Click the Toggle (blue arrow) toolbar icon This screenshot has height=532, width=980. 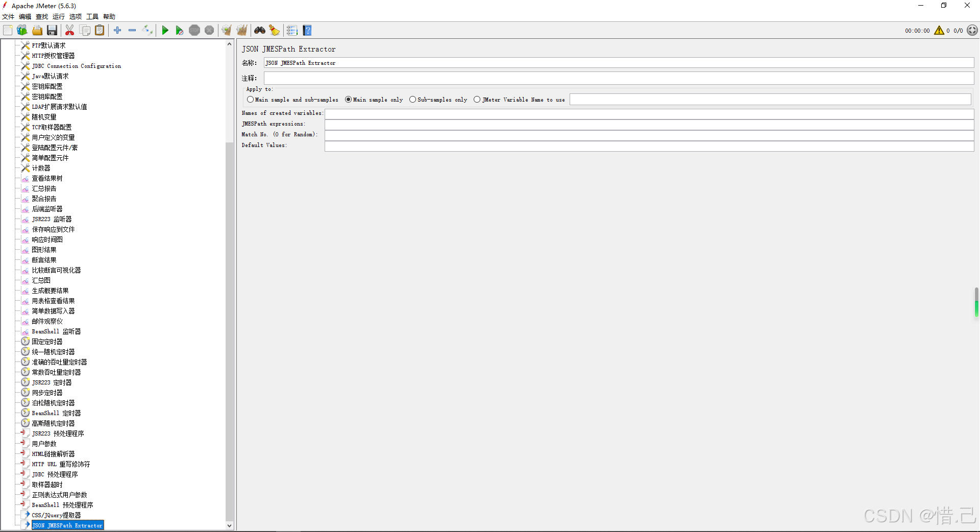coord(147,31)
